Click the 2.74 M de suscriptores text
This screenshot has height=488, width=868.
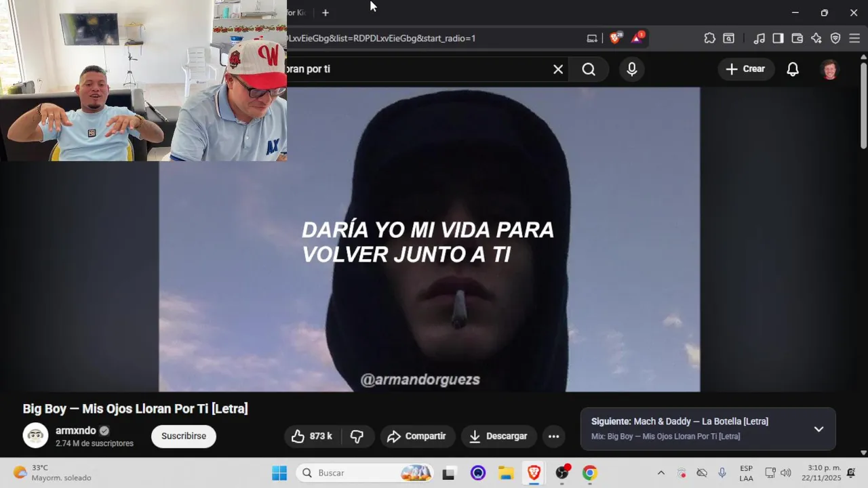pyautogui.click(x=94, y=443)
